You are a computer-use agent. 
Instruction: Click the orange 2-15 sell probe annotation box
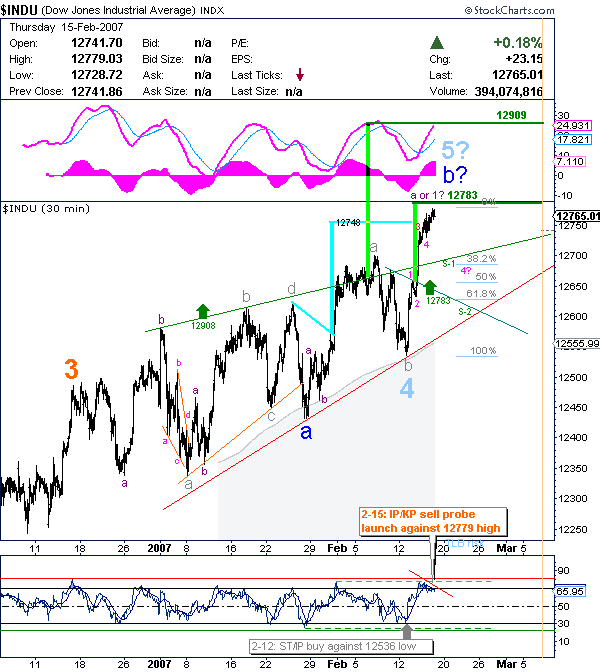435,520
